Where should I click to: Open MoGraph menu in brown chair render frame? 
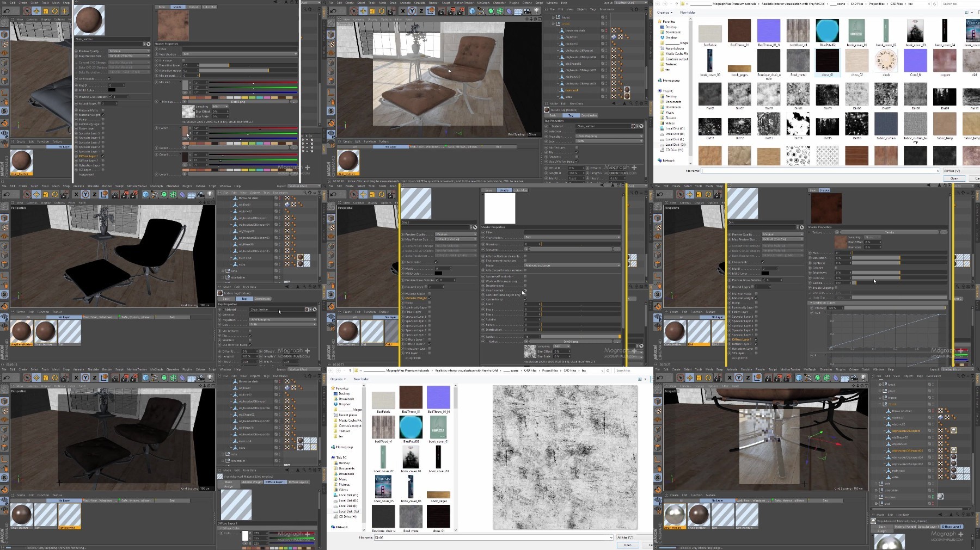[x=483, y=3]
